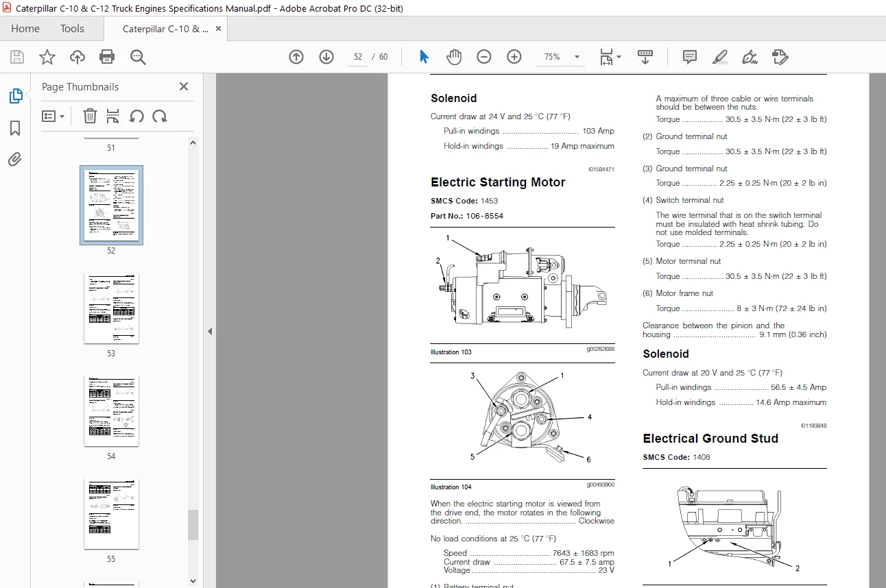The height and width of the screenshot is (588, 886).
Task: Click the Electric Starting Motor heading
Action: [498, 182]
